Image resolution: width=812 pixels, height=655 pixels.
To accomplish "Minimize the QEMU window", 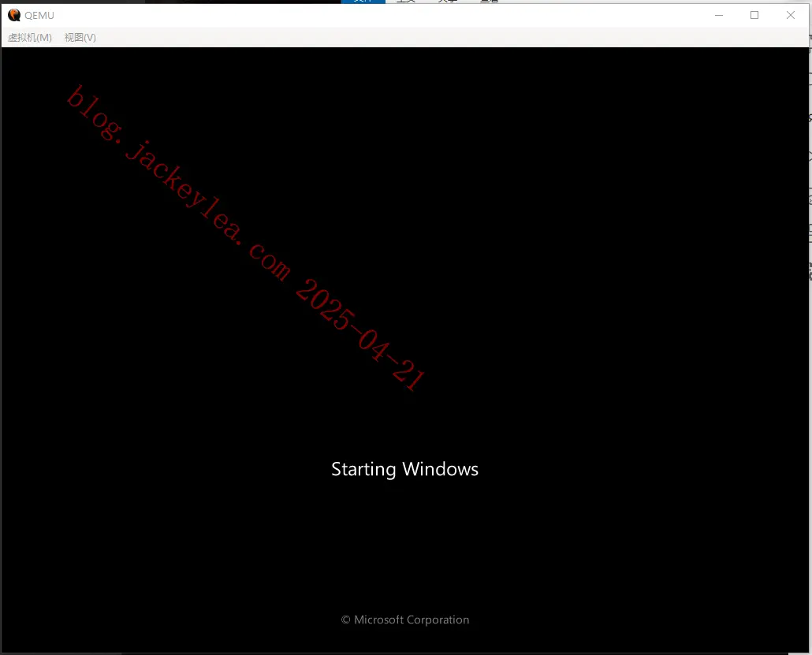I will pyautogui.click(x=719, y=15).
